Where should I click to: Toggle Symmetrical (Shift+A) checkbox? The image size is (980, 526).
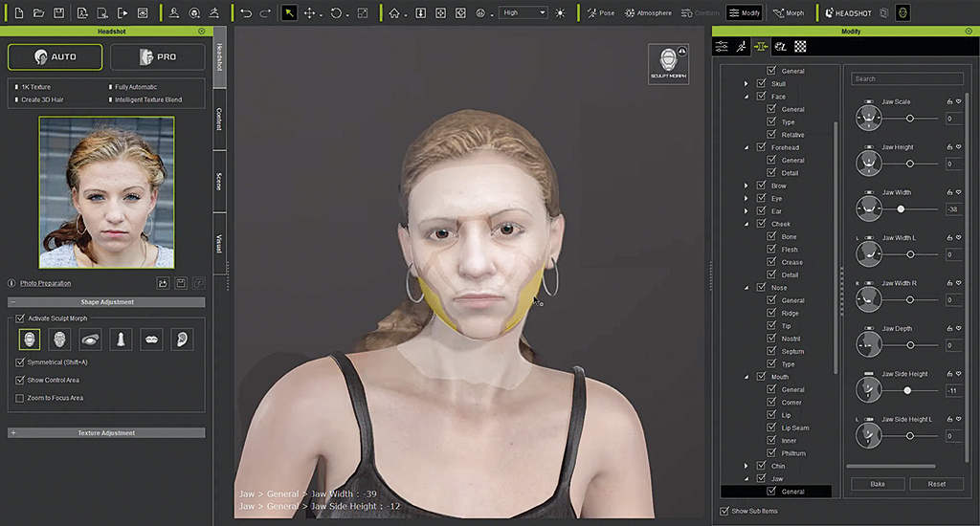click(x=20, y=362)
